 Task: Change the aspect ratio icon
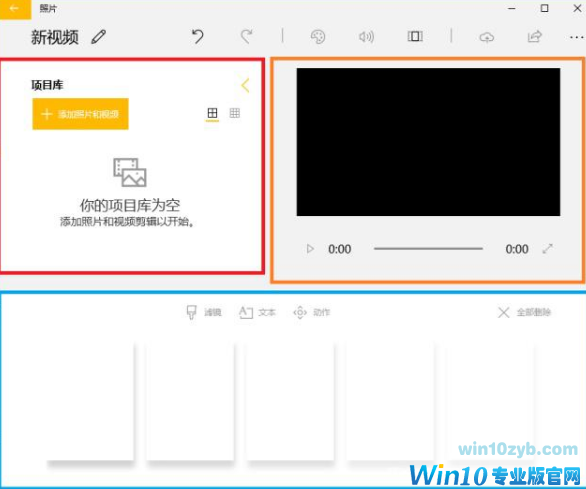pos(415,36)
